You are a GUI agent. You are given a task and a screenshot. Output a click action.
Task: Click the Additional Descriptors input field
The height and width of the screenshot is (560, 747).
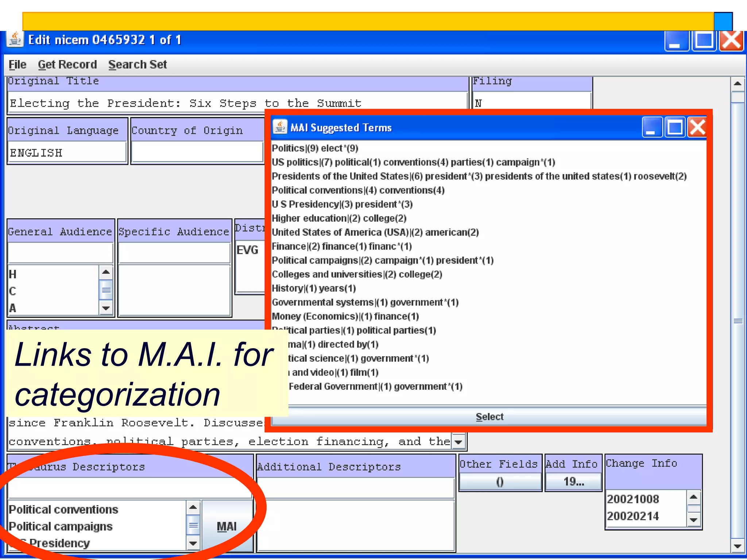[356, 489]
